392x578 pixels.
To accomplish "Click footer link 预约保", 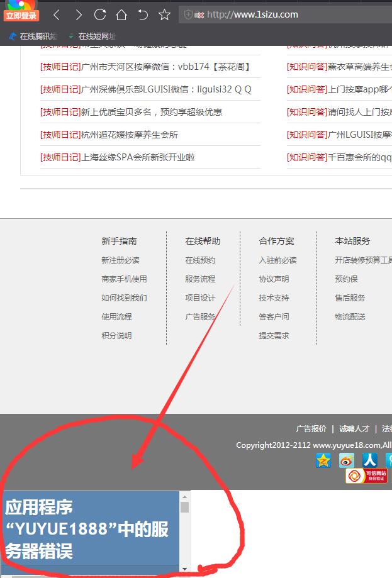I will (346, 279).
